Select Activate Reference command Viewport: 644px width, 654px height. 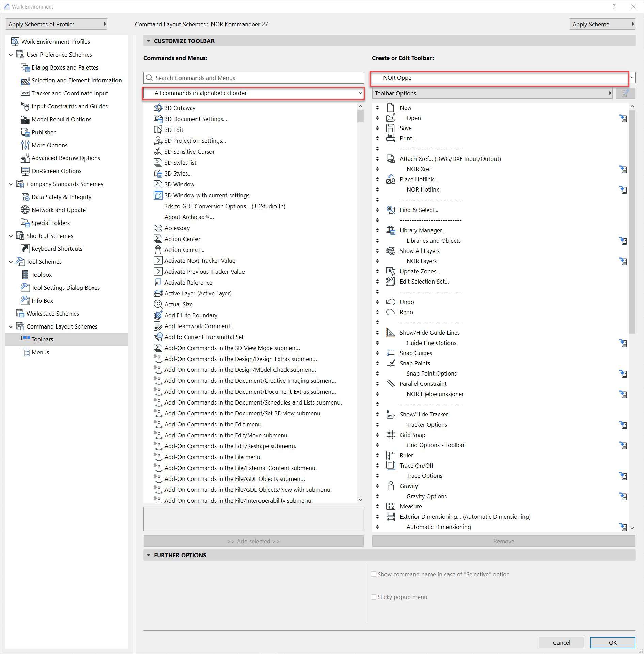click(188, 283)
